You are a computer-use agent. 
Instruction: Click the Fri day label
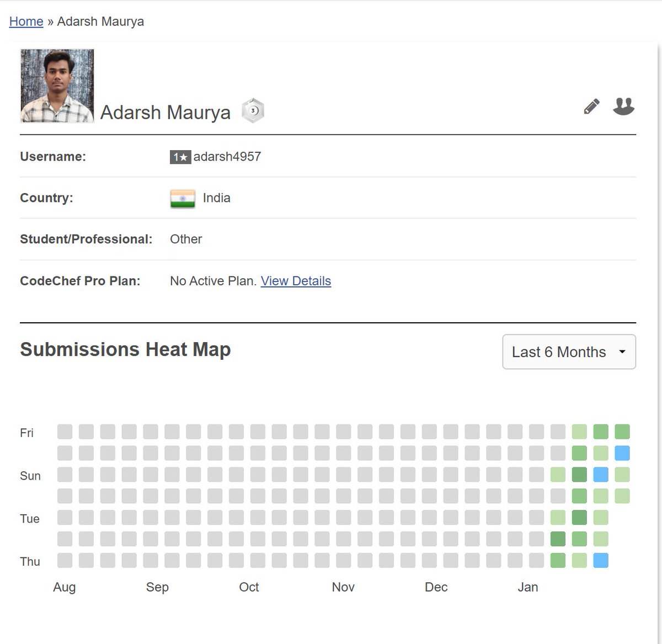[x=26, y=433]
